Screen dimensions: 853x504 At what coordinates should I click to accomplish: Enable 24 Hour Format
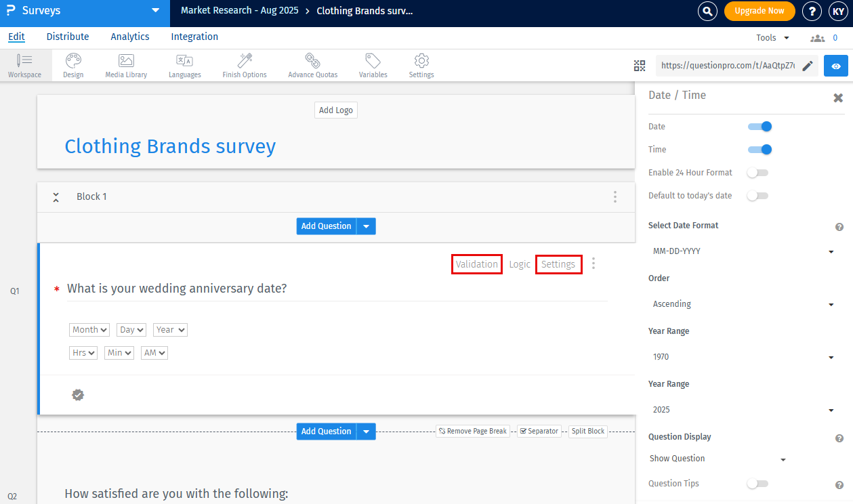pyautogui.click(x=757, y=172)
